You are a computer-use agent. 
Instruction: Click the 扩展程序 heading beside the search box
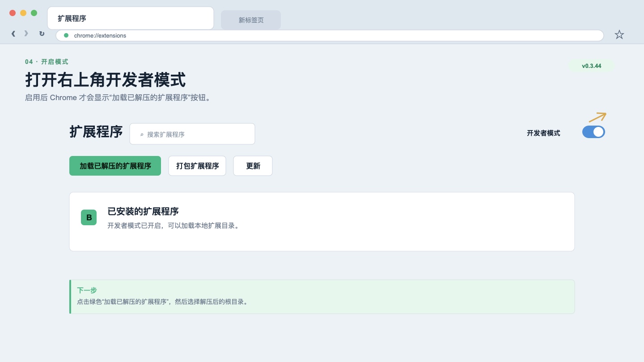96,132
